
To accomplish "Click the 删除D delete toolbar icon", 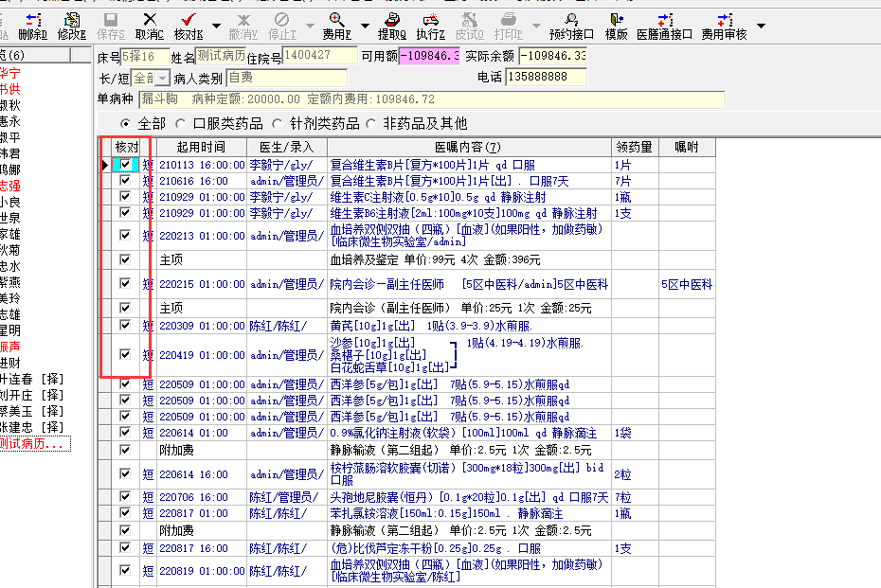I will 32,27.
